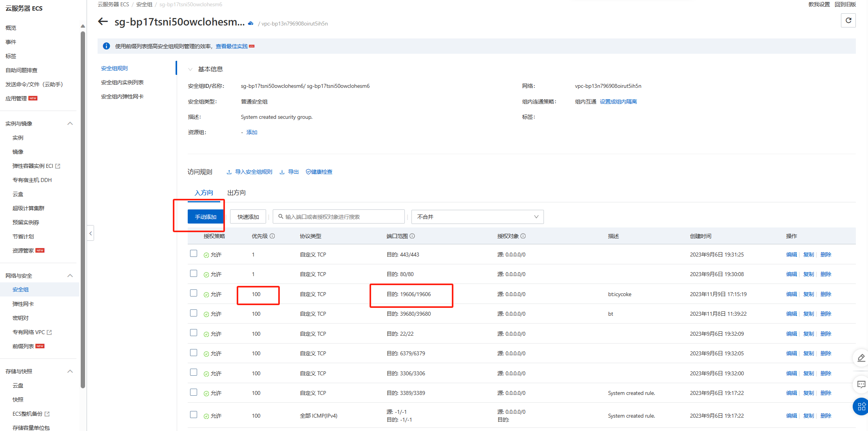Click 回到旧版 at top right
The width and height of the screenshot is (868, 431).
point(845,4)
